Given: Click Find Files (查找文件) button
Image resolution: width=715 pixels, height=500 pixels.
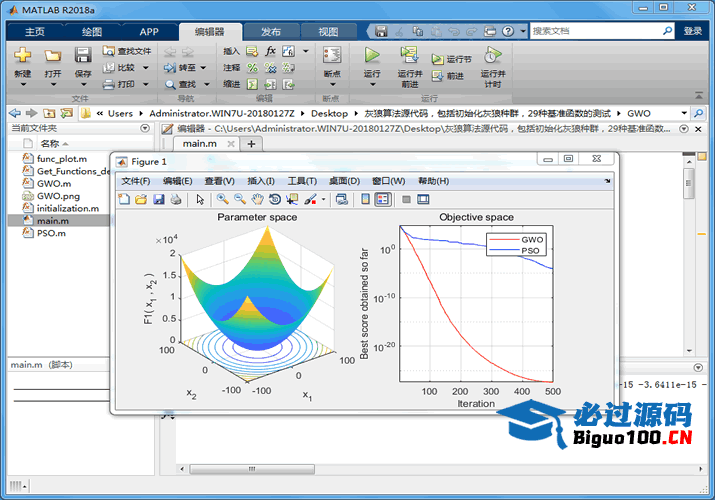Looking at the screenshot, I should 126,51.
